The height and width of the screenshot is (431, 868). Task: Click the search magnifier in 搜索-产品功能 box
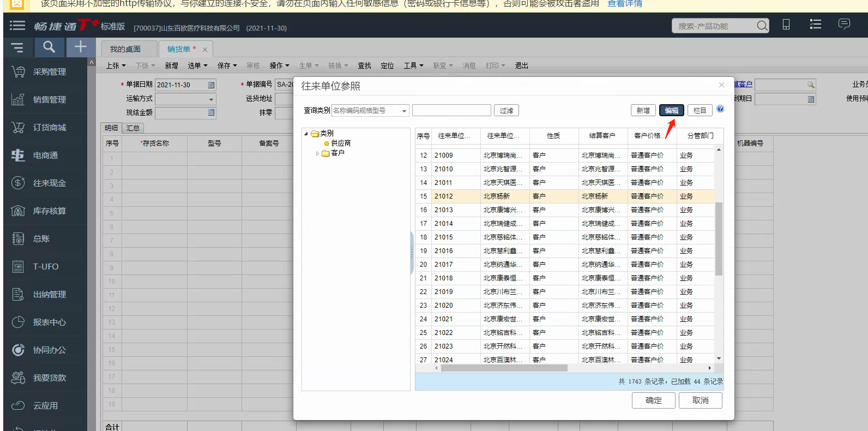tap(762, 26)
